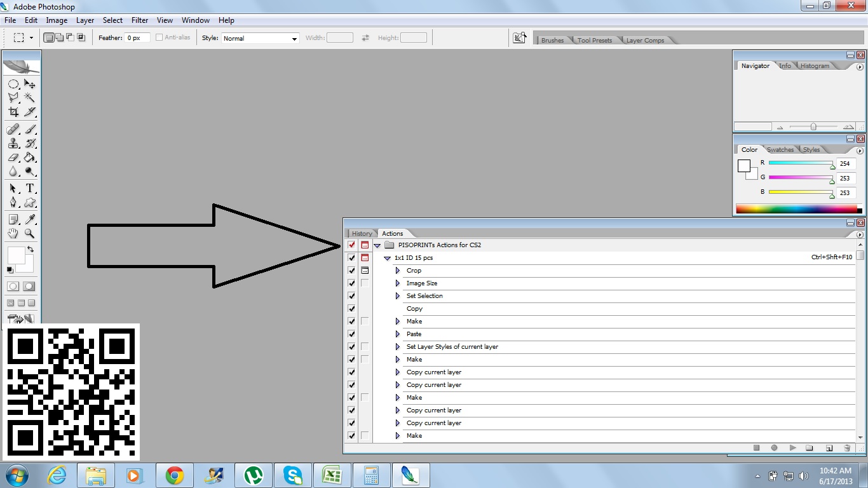Collapse the 1x1 ID 15 pcs action
868x488 pixels.
(388, 258)
